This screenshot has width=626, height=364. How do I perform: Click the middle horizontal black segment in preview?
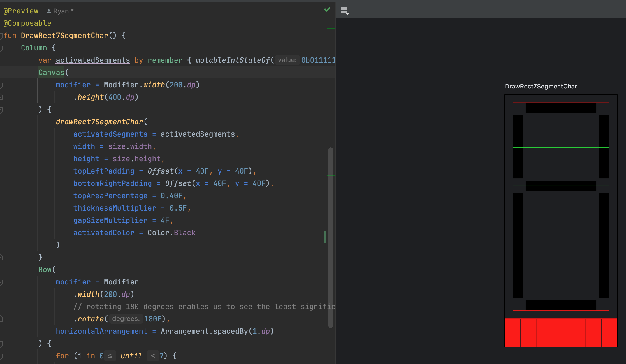tap(561, 186)
